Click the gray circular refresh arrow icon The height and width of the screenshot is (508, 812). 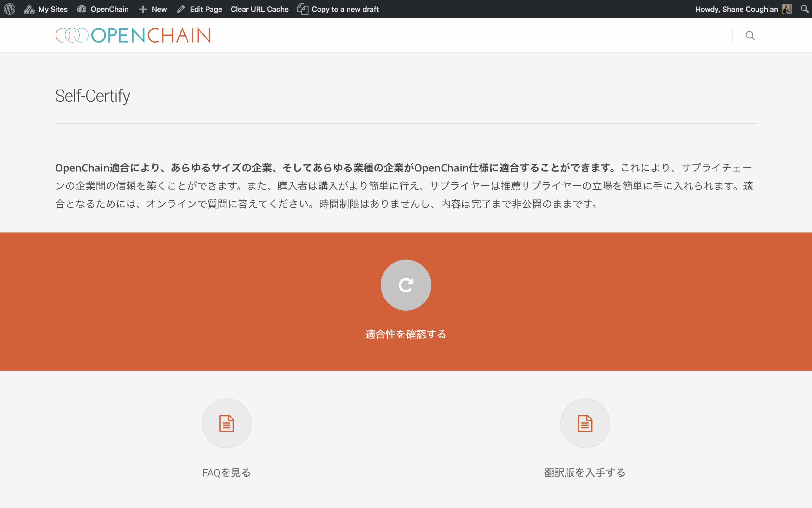click(406, 285)
